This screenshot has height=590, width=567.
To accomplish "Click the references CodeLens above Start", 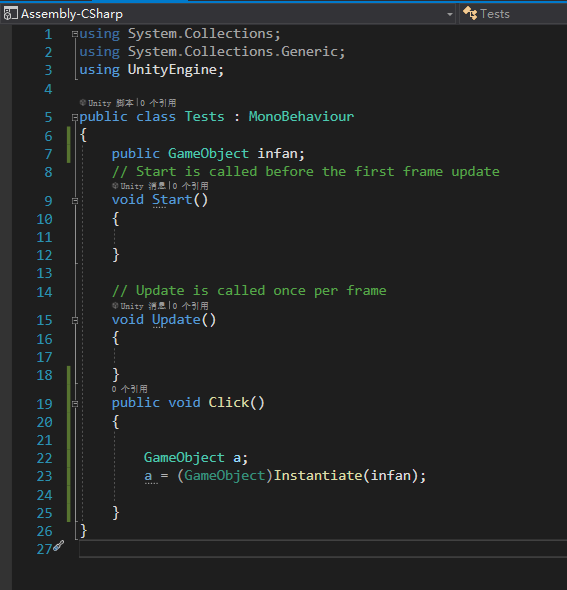I will coord(190,186).
